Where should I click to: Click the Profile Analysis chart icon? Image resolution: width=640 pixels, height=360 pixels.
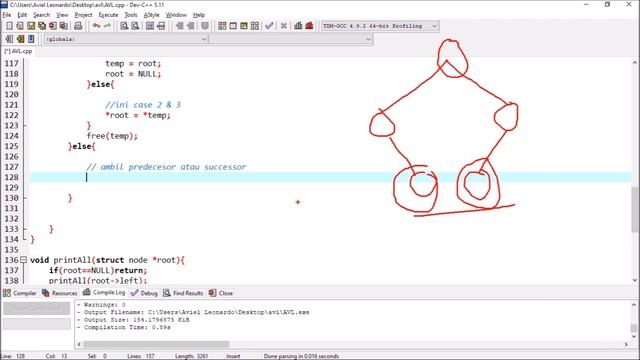(x=298, y=26)
